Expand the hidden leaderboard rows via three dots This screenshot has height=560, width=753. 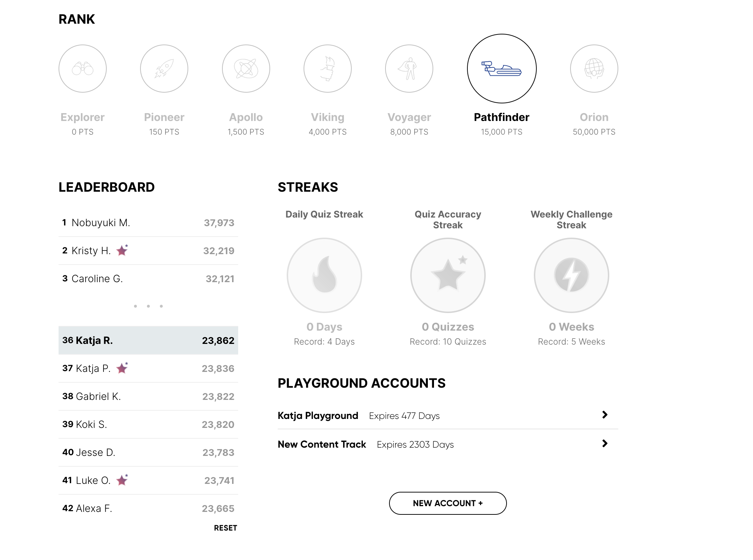click(x=148, y=306)
